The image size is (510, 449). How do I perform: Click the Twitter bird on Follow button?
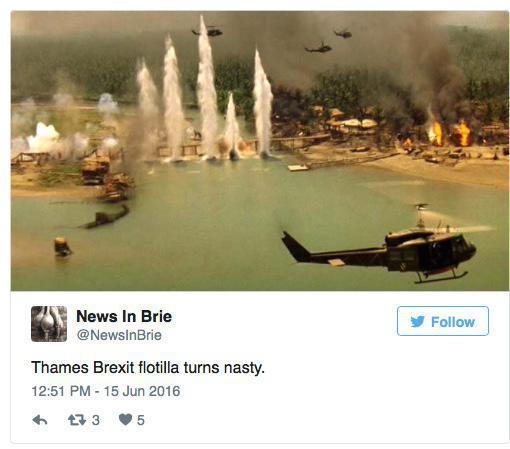[417, 322]
